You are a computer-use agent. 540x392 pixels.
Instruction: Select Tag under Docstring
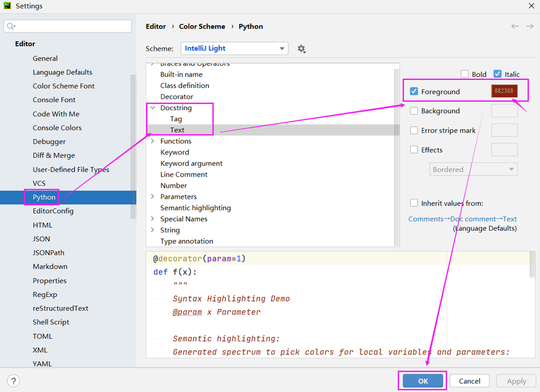click(x=176, y=119)
